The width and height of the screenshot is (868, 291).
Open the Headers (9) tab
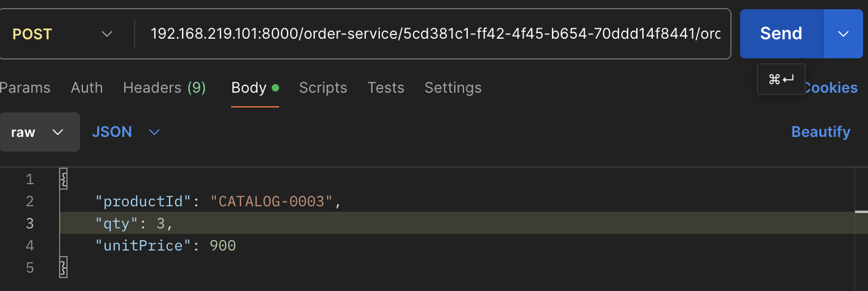tap(164, 88)
